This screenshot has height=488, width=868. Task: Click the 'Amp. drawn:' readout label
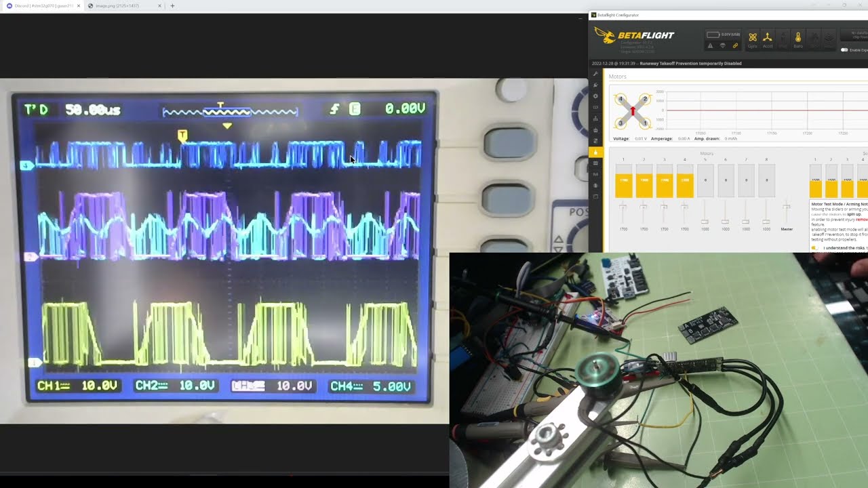(x=707, y=138)
